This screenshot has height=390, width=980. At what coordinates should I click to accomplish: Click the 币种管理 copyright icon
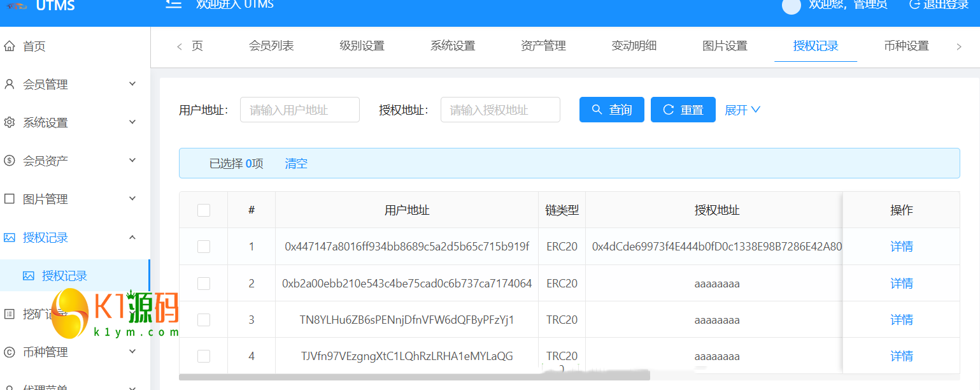10,352
